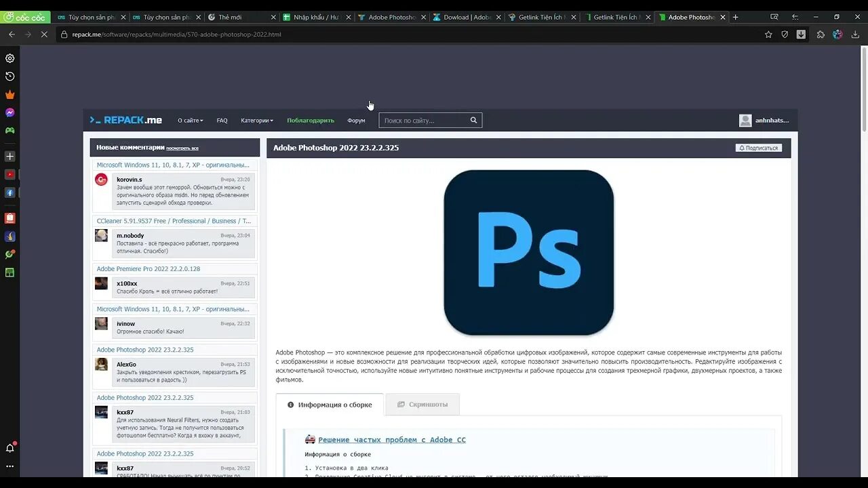The width and height of the screenshot is (868, 488).
Task: Click the search magnifier button
Action: (x=474, y=121)
